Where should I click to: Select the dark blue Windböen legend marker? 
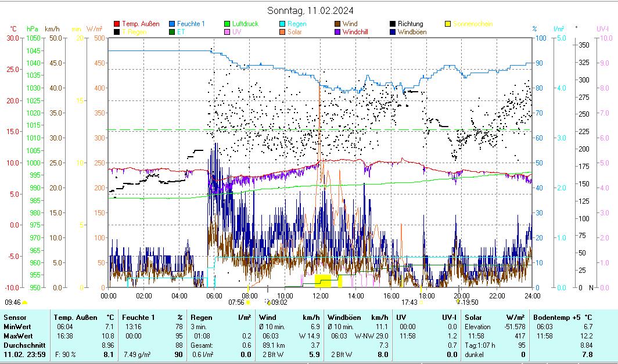coord(393,32)
